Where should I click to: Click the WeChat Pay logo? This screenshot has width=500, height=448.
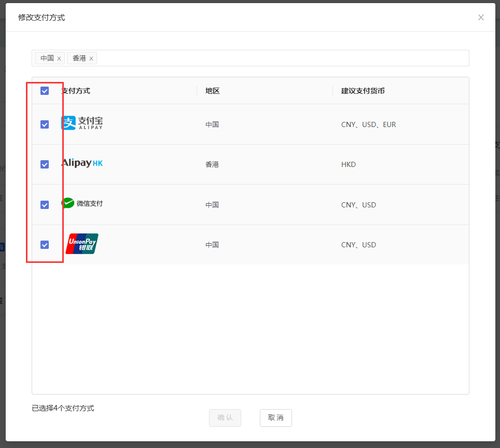[82, 203]
